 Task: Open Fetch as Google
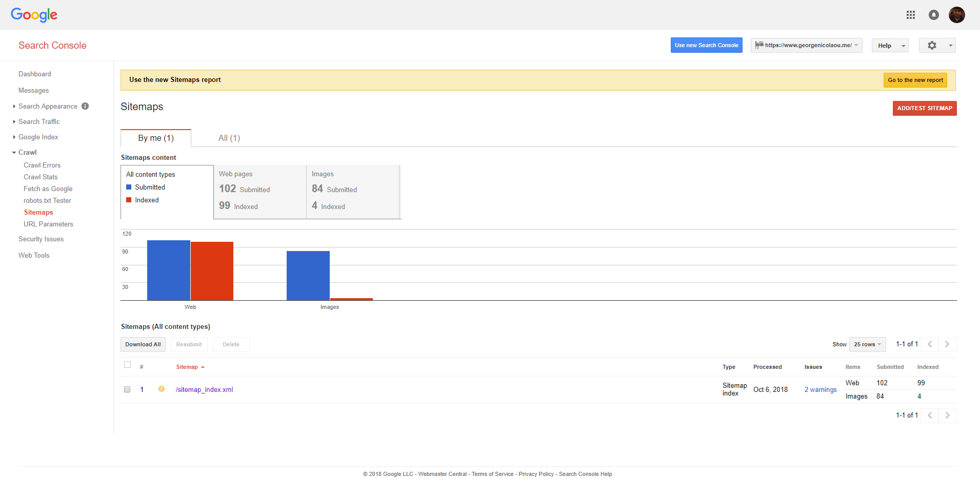pos(48,189)
